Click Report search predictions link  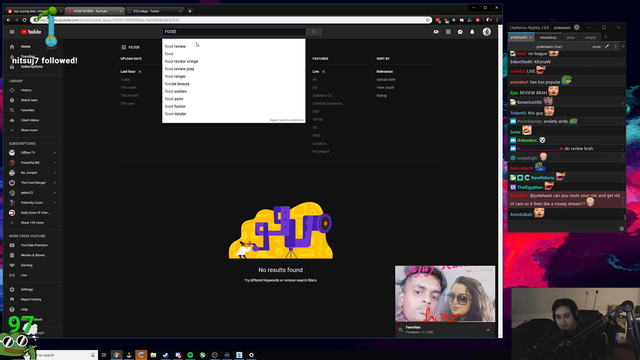[x=287, y=120]
